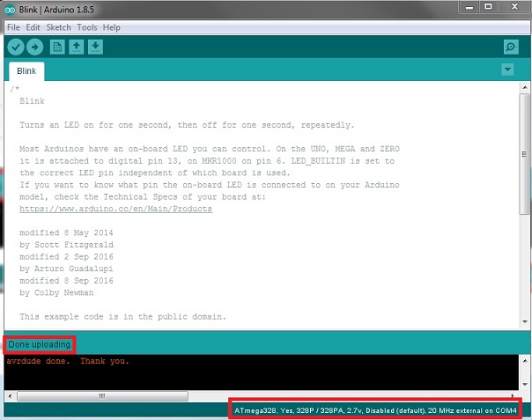Click the 'by Scott Fitzgerald' comment line
532x420 pixels.
pos(67,245)
